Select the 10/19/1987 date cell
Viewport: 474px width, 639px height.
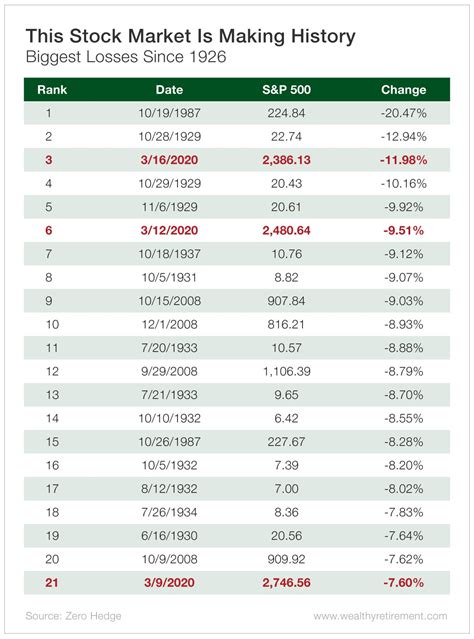coord(169,113)
